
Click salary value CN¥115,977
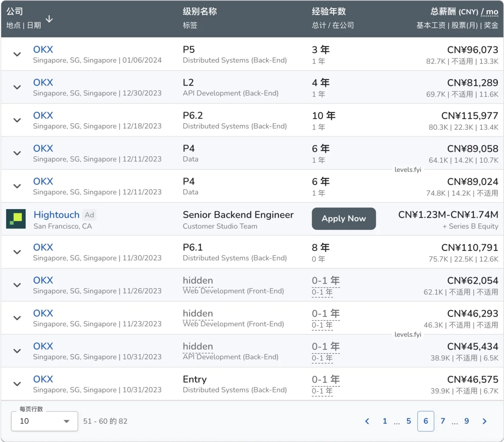pos(470,116)
